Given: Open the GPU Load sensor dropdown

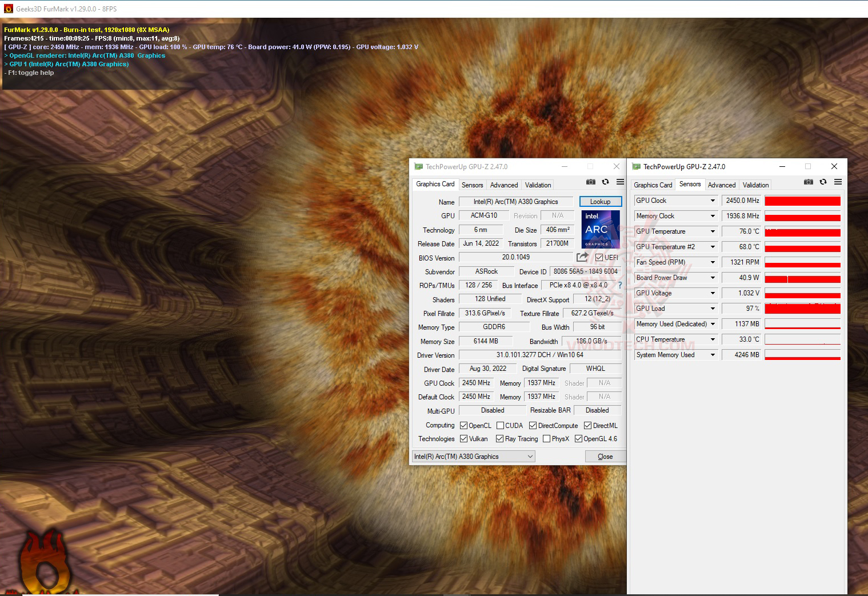Looking at the screenshot, I should point(713,309).
